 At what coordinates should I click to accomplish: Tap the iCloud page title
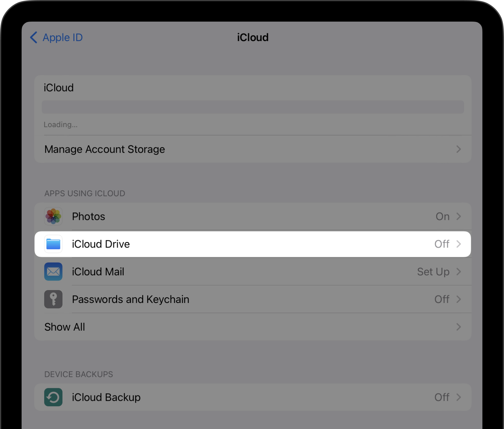coord(253,37)
